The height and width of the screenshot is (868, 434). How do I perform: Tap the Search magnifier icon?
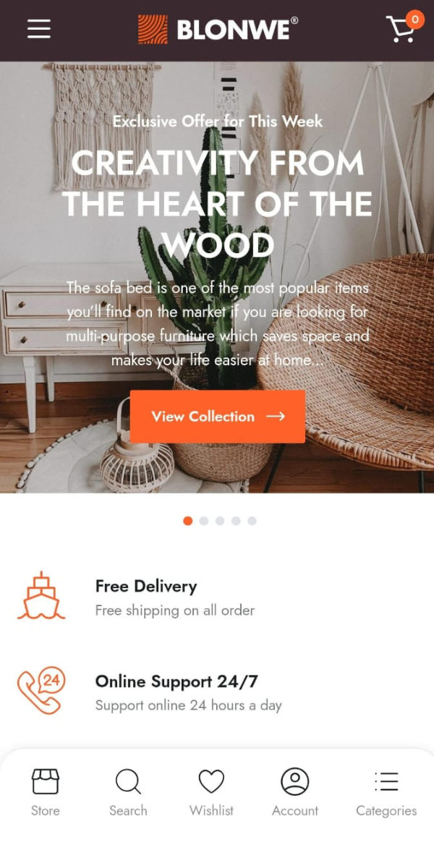[128, 782]
